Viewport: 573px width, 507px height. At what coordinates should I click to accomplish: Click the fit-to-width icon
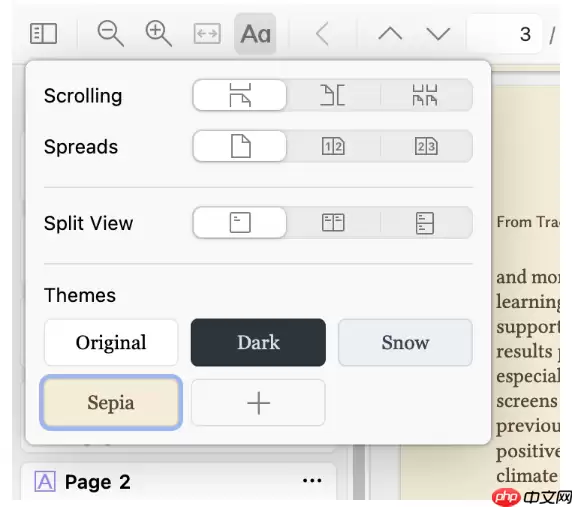coord(207,34)
